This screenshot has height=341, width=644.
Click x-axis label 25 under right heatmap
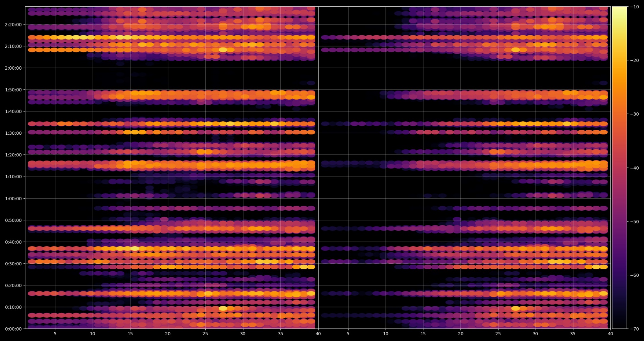(x=498, y=334)
